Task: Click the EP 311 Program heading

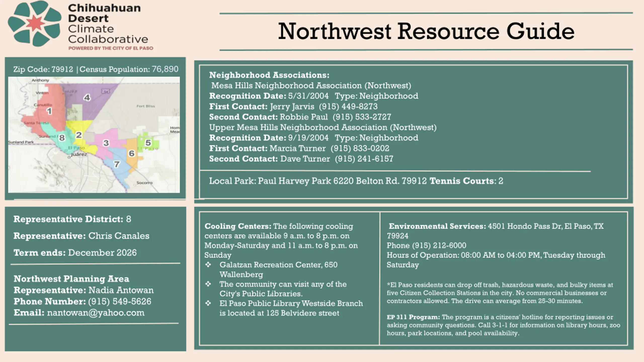Action: pyautogui.click(x=413, y=317)
